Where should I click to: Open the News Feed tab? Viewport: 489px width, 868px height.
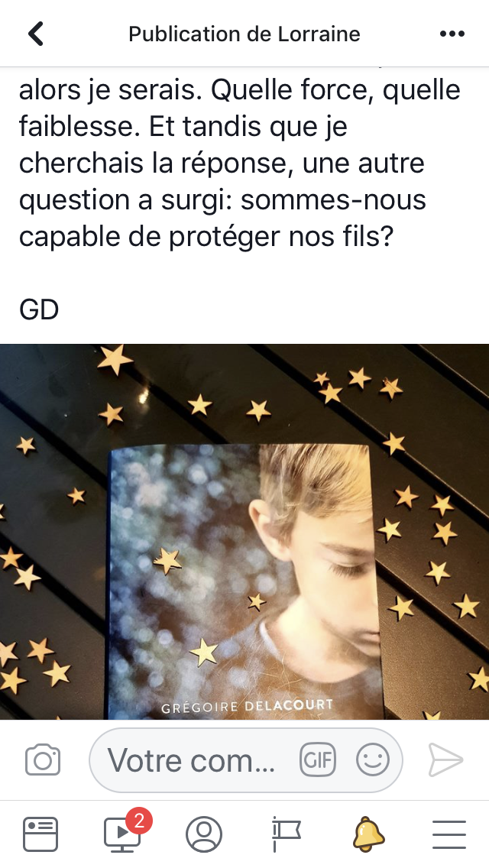point(40,834)
